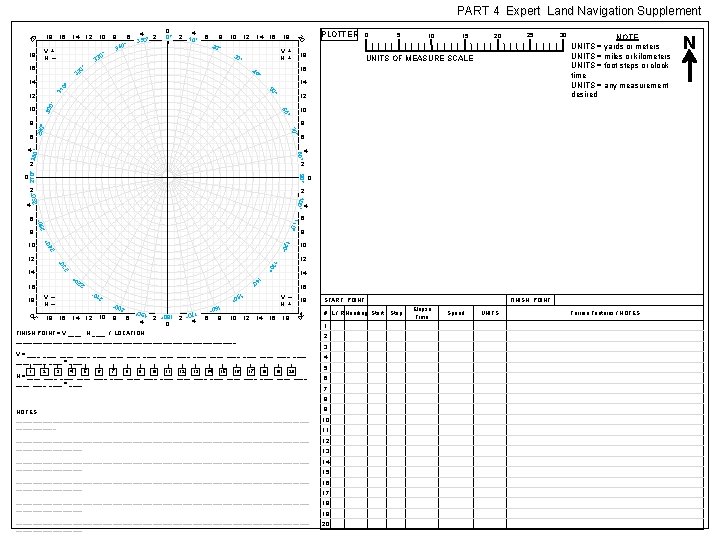Click the PLOTTER label box
720x540 pixels.
339,34
